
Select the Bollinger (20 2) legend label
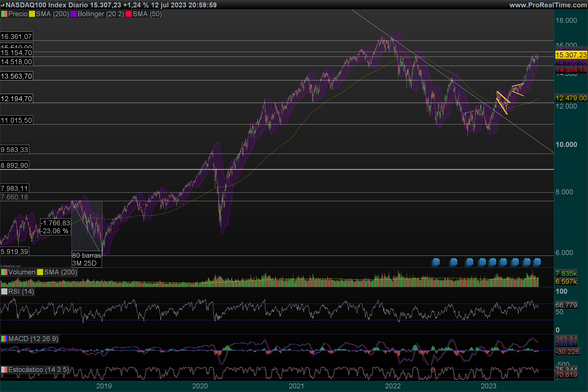[x=100, y=14]
